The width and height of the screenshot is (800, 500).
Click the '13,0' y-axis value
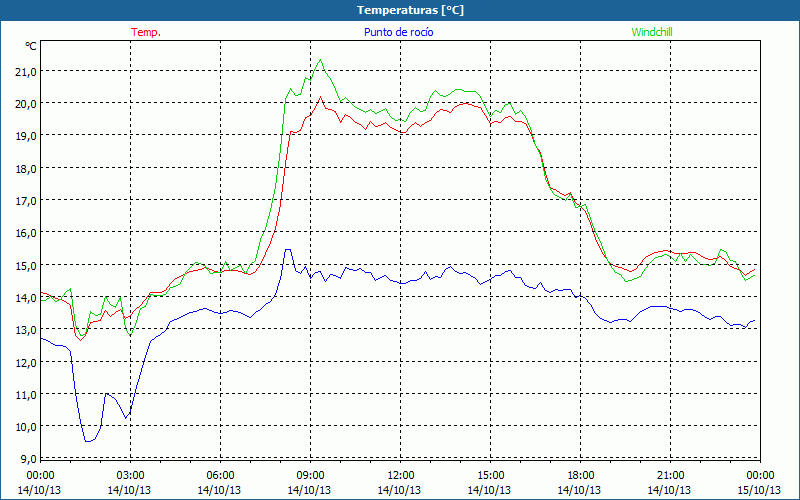(x=26, y=330)
